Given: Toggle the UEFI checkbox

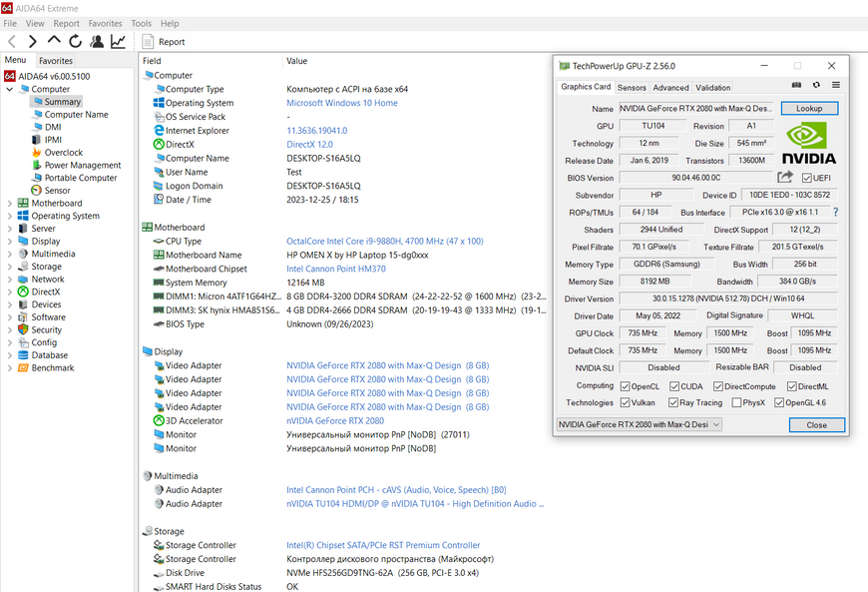Looking at the screenshot, I should click(x=806, y=178).
